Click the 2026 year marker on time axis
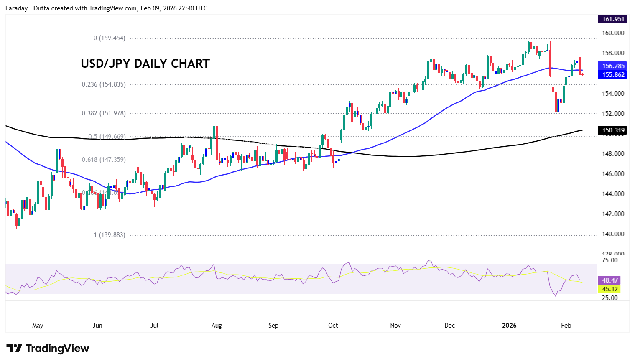This screenshot has height=364, width=635. point(509,326)
